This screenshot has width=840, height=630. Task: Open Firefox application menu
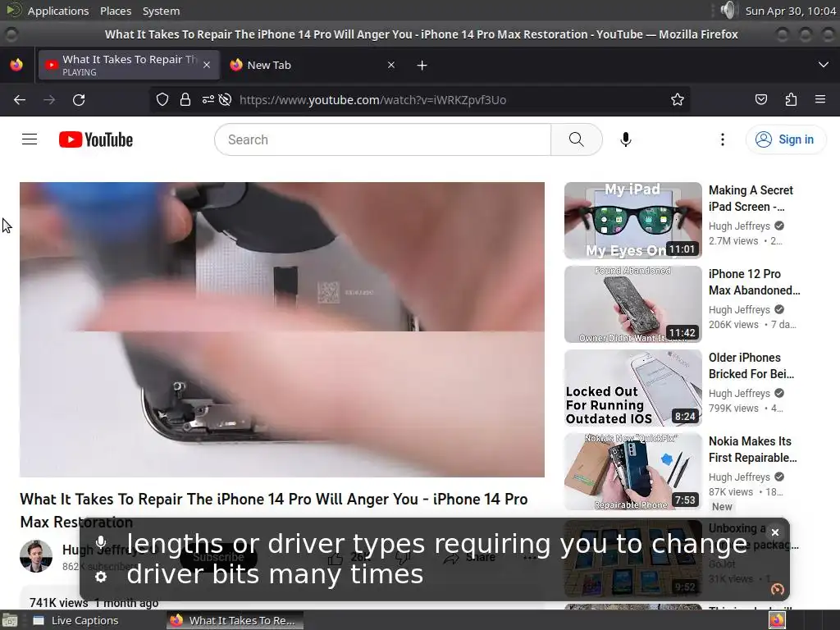click(820, 99)
